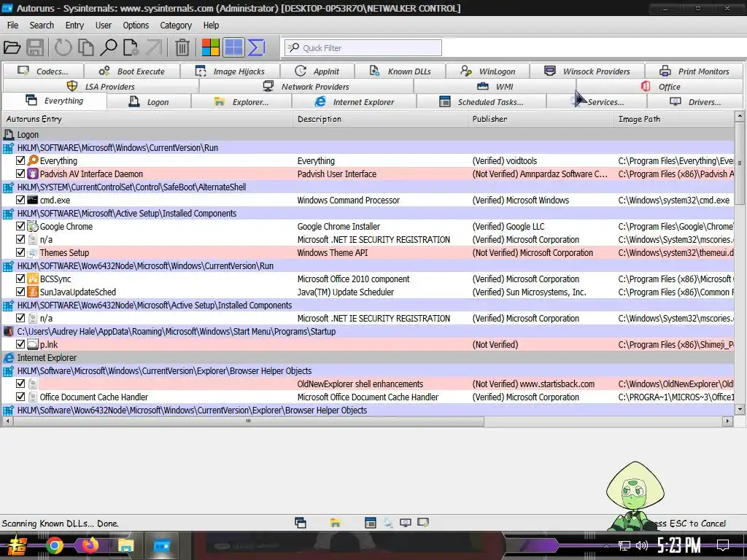Click the Everything magnifier entry icon

click(33, 160)
